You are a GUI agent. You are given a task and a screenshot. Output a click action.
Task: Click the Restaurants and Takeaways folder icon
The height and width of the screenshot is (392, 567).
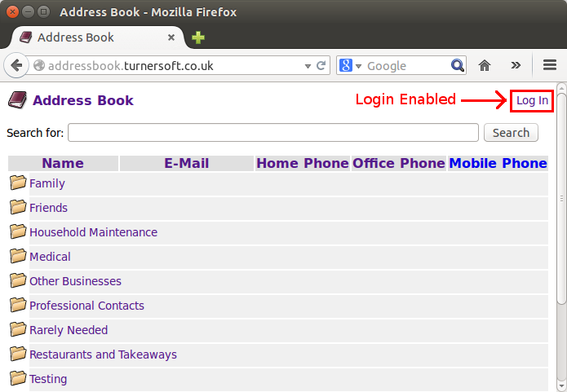(x=18, y=354)
